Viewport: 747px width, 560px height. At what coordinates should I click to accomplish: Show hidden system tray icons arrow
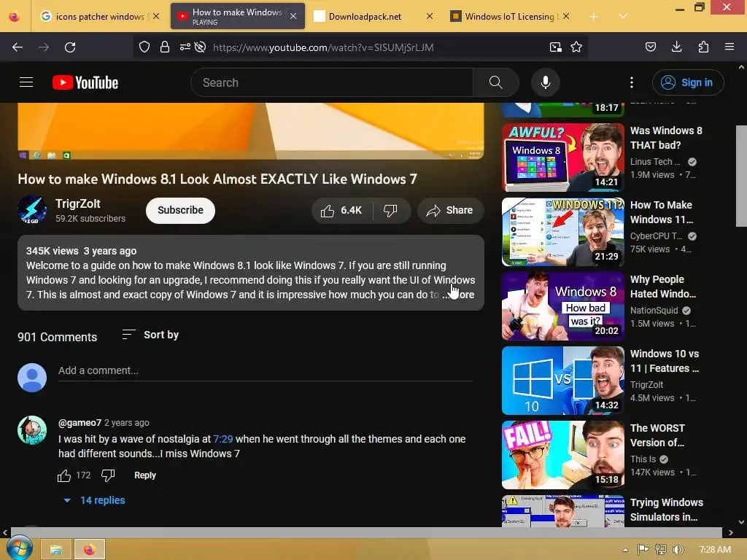point(625,550)
